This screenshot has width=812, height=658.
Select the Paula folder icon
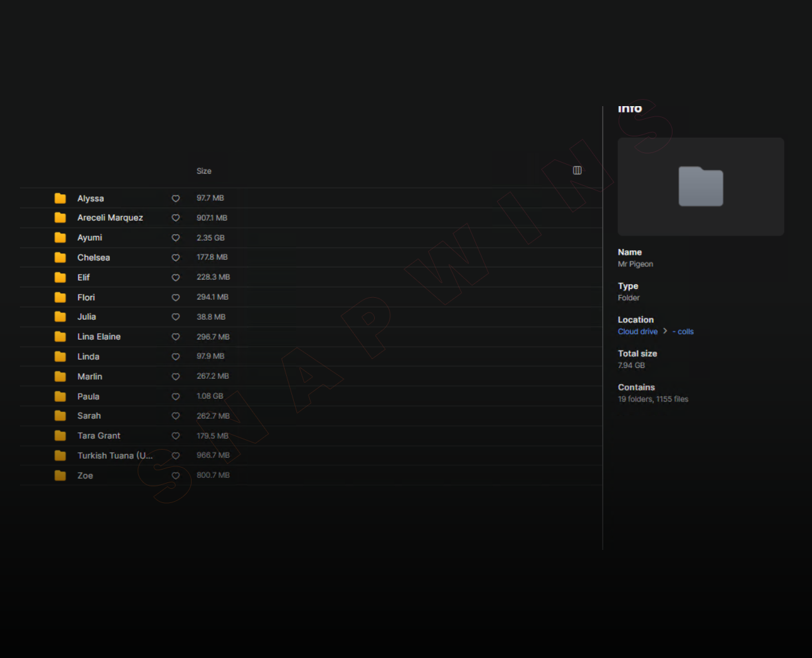coord(60,396)
